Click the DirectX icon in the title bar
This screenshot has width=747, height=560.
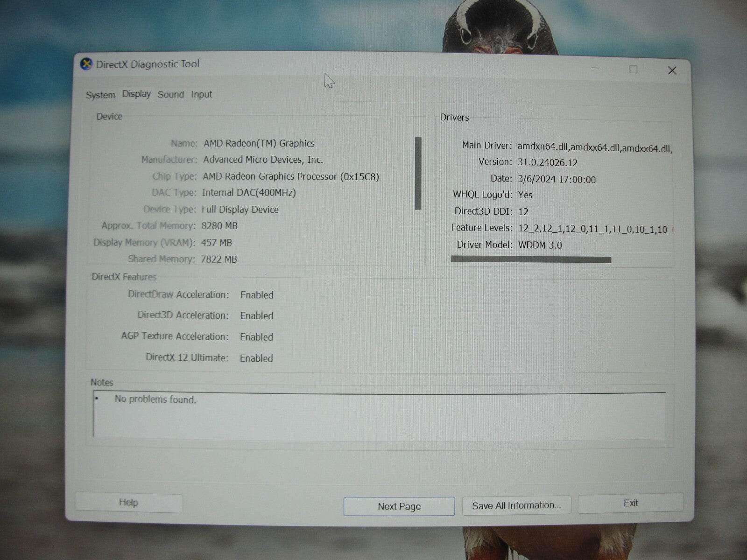point(86,64)
